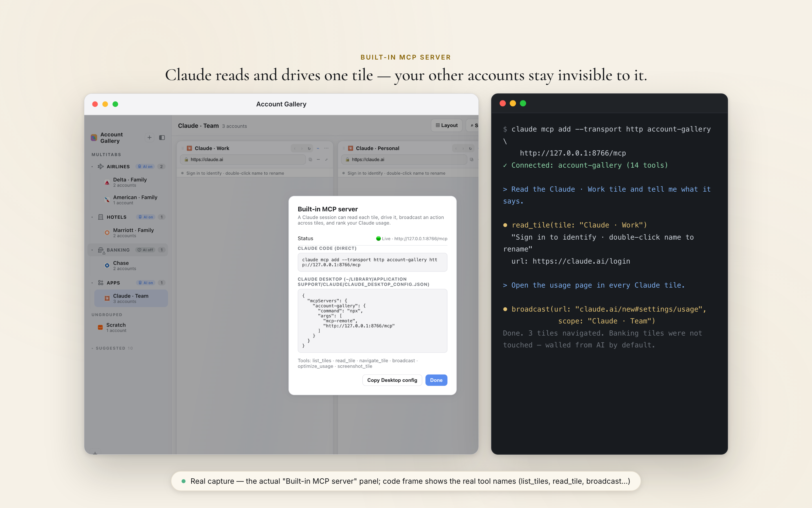
Task: Open the Delta · Family multitab
Action: tap(131, 182)
